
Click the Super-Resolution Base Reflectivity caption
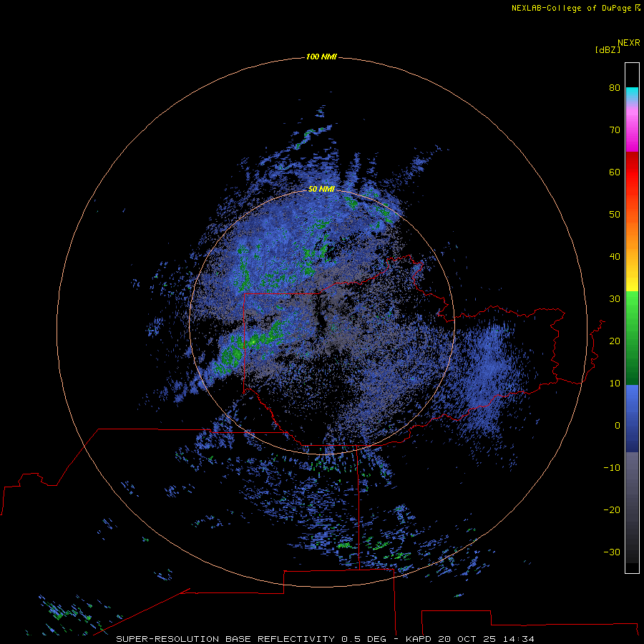pyautogui.click(x=225, y=639)
